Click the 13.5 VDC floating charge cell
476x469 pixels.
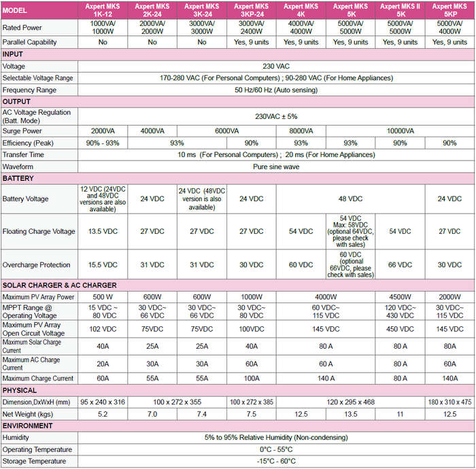[103, 232]
